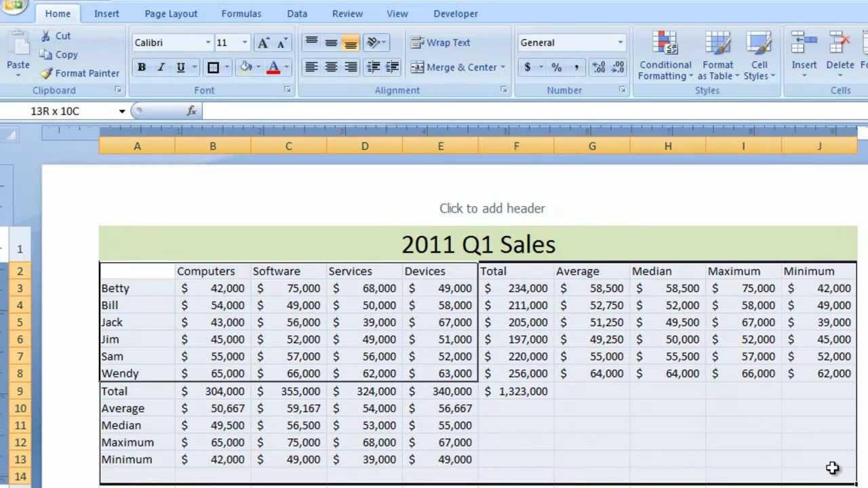The width and height of the screenshot is (868, 488).
Task: Expand the Merge & Center dropdown arrow
Action: pos(502,67)
